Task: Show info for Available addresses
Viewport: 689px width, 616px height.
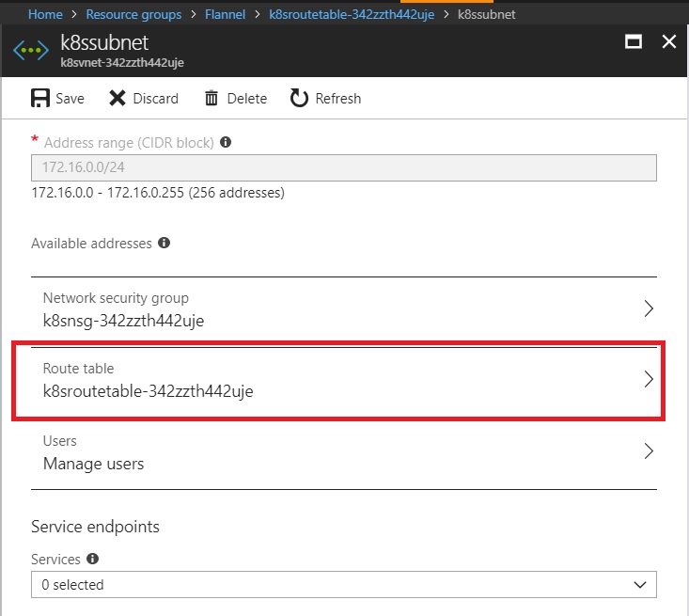Action: point(164,243)
